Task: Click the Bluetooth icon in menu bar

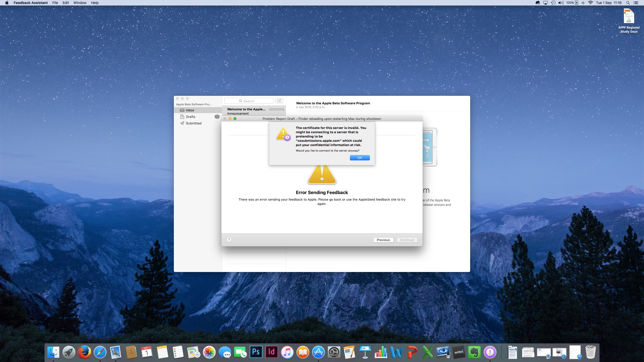Action: (x=583, y=3)
